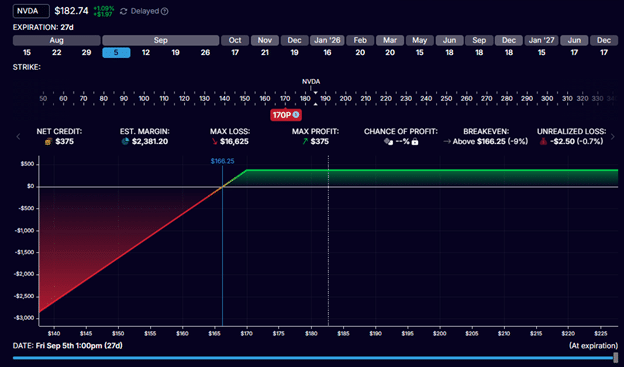Click the Above $166.25 breakeven value
Screen dimensions: 624x367
490,141
